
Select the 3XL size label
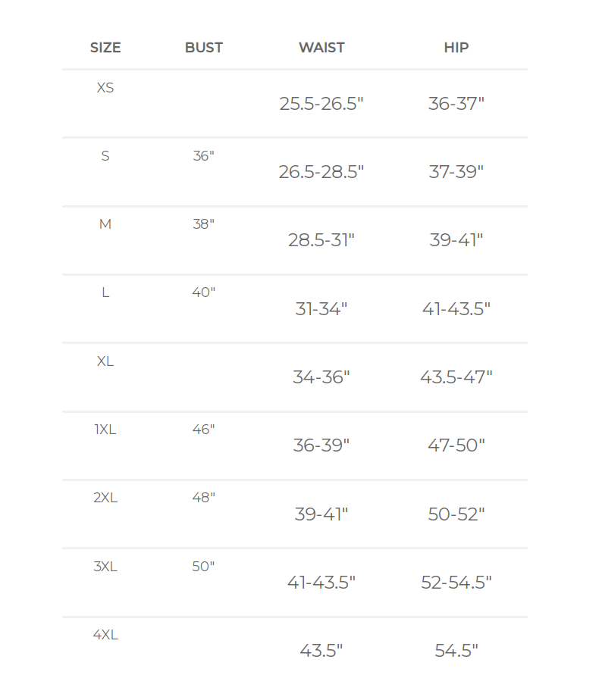pyautogui.click(x=105, y=567)
